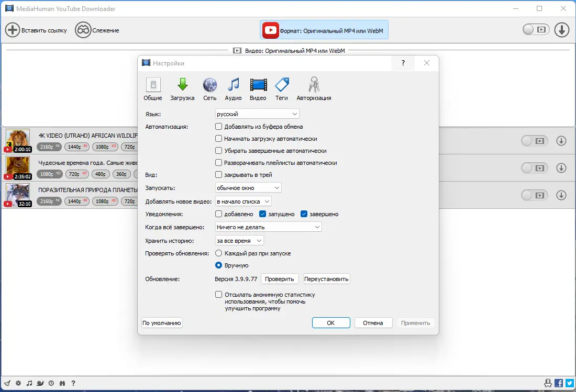The image size is (576, 392).
Task: Click the Переустановить button
Action: [x=326, y=279]
